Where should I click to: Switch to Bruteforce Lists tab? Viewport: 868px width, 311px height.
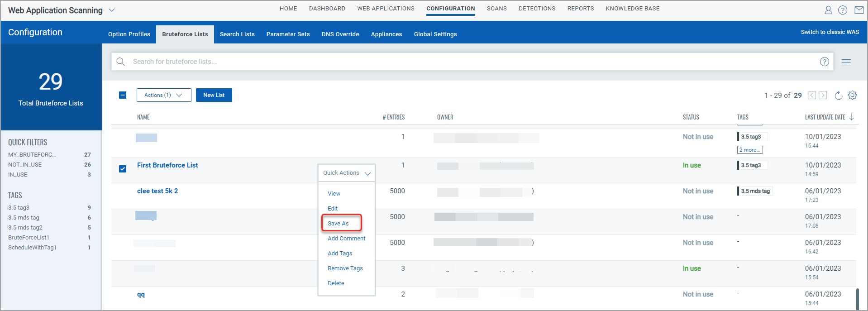coord(185,34)
